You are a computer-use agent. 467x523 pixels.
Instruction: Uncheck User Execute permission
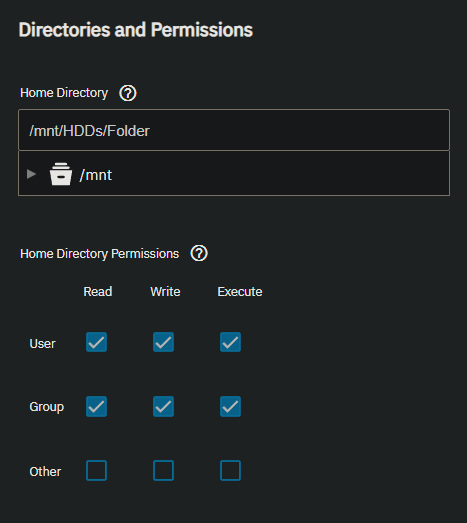tap(230, 342)
